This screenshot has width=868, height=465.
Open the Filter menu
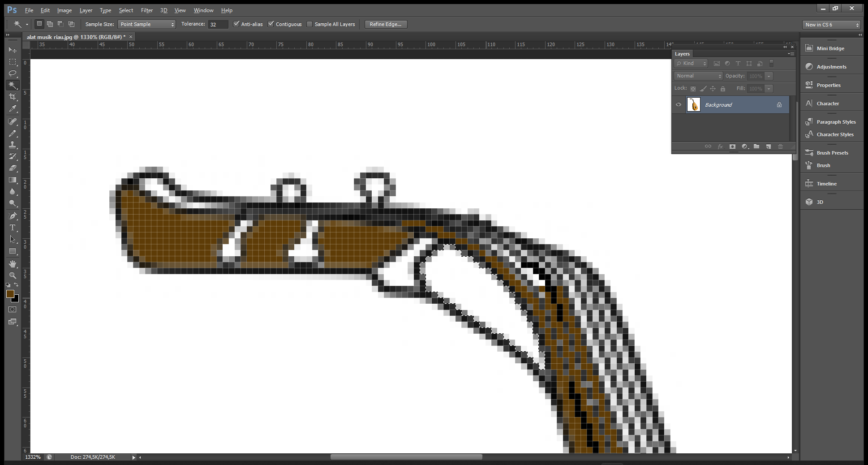point(147,10)
